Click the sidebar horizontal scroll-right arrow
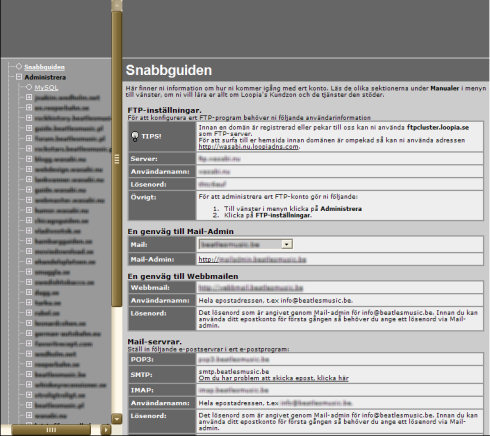This screenshot has width=490, height=436. [106, 429]
